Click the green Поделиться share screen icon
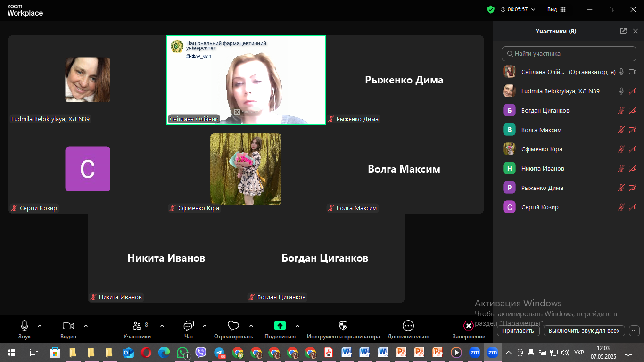 [280, 326]
